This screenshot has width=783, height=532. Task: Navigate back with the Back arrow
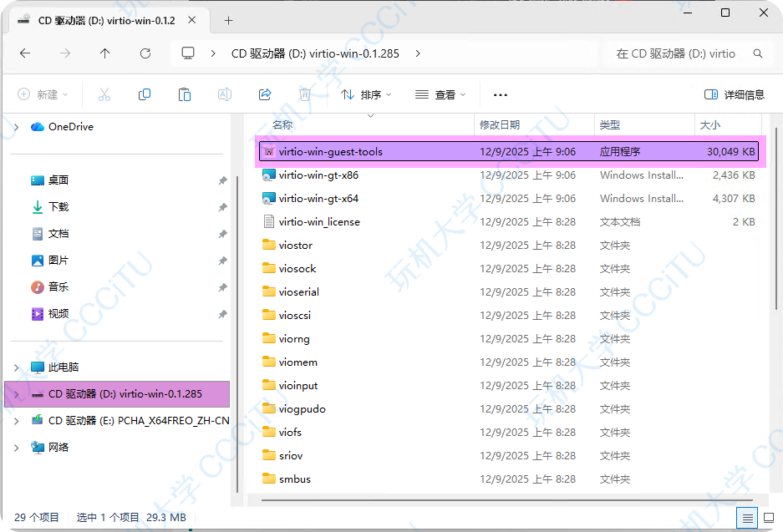click(25, 53)
